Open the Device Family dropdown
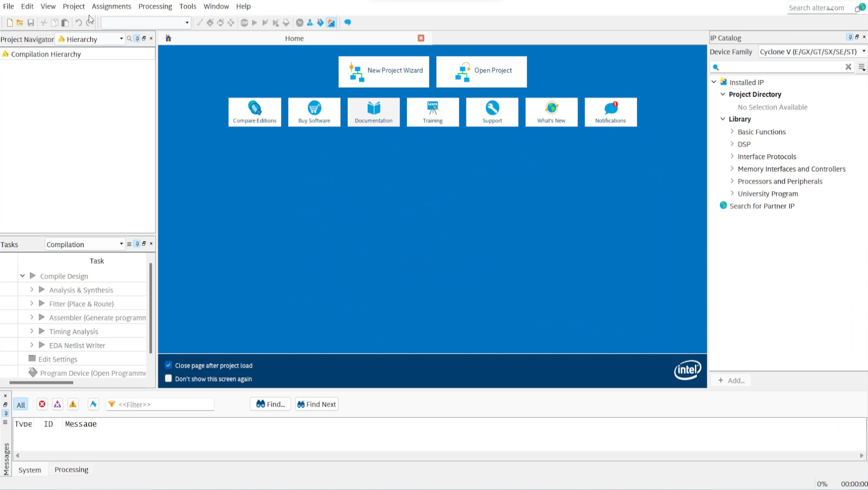Viewport: 868px width, 490px height. (863, 52)
